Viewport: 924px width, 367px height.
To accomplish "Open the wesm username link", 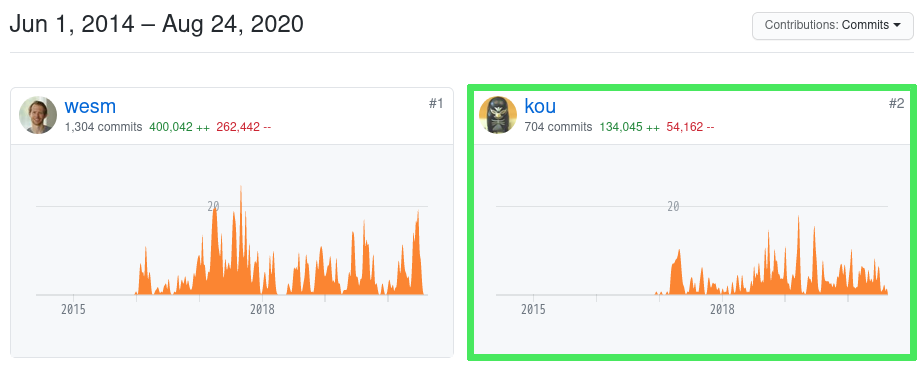I will 90,106.
